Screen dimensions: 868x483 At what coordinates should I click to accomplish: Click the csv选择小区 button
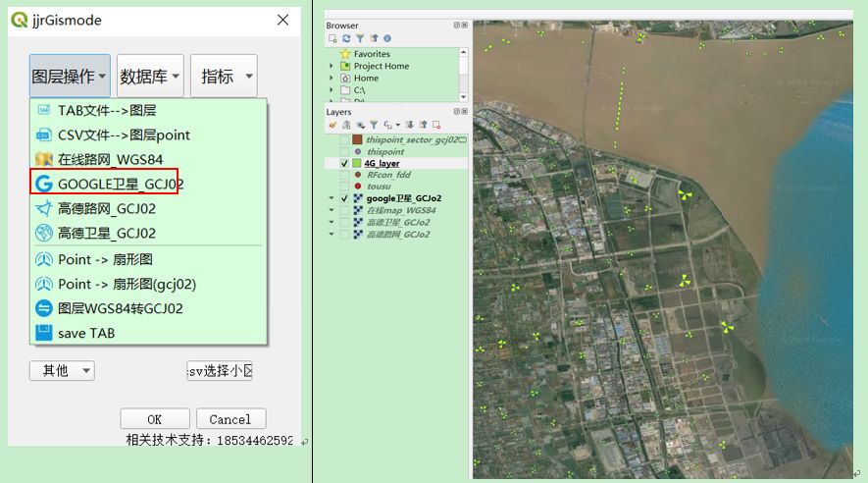click(220, 370)
